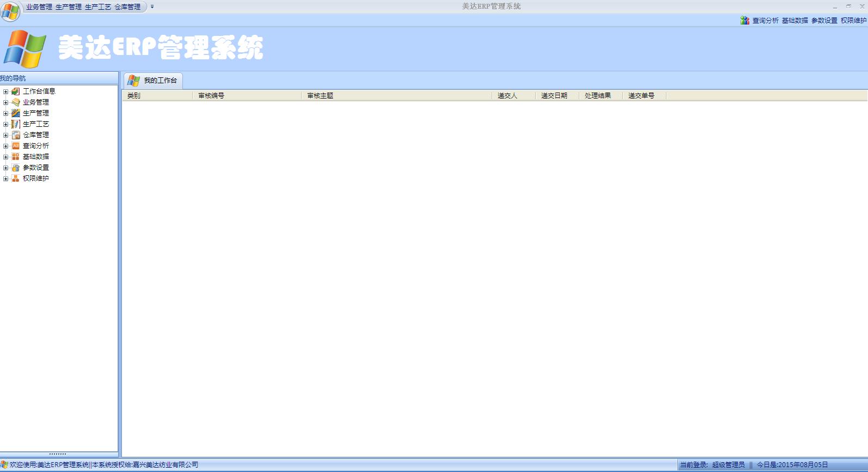Sort by the 审核编号 column header

(247, 96)
